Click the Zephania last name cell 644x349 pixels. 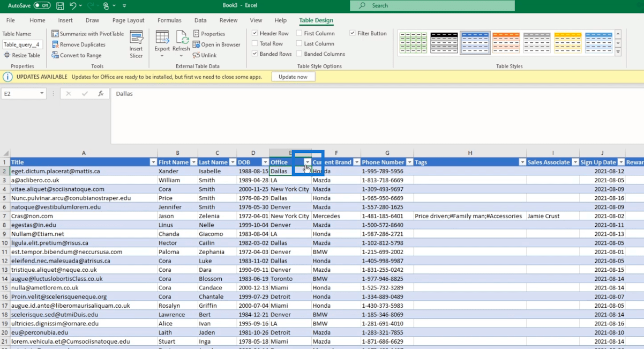pos(217,252)
